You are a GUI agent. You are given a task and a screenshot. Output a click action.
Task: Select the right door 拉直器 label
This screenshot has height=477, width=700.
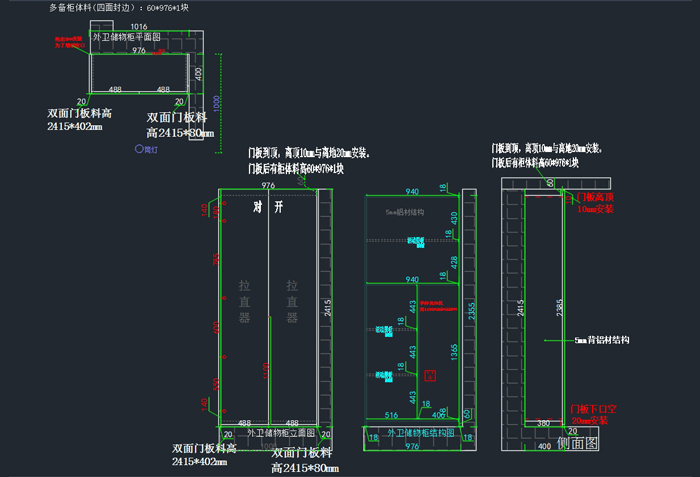point(293,300)
